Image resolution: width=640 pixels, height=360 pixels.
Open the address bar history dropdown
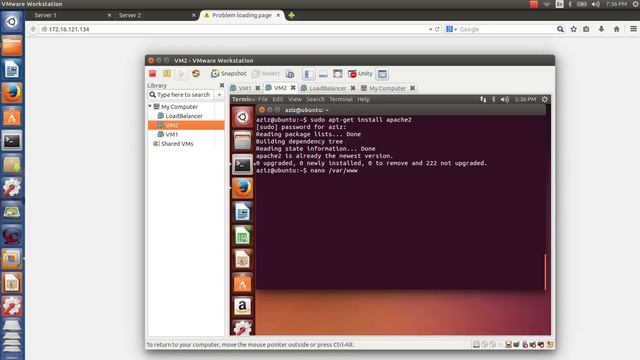(x=430, y=29)
